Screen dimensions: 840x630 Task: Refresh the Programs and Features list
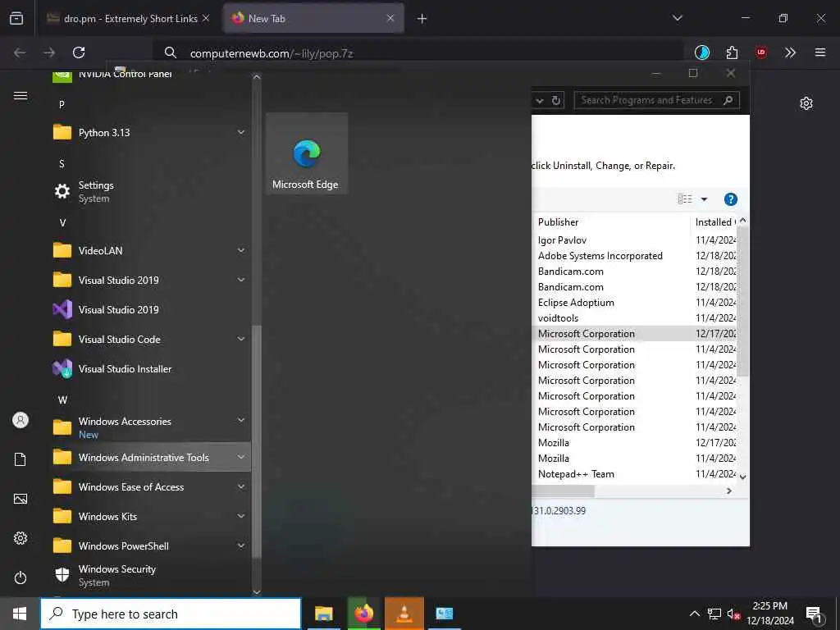point(556,100)
